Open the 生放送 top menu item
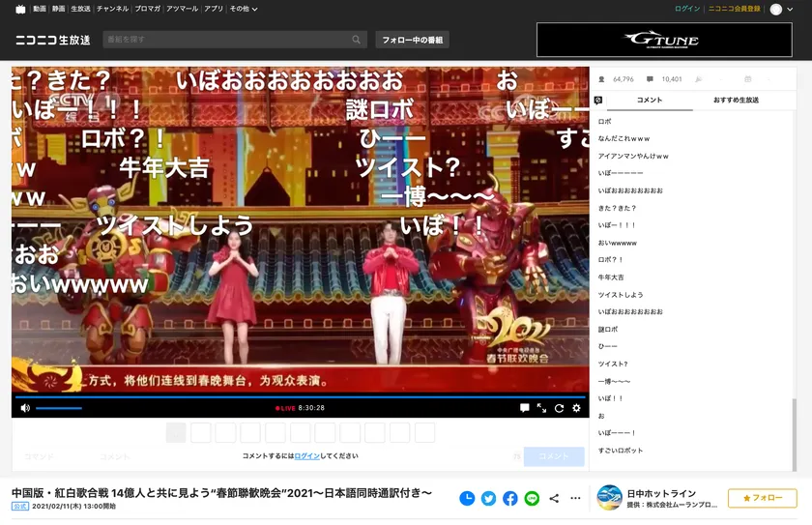 [x=80, y=9]
